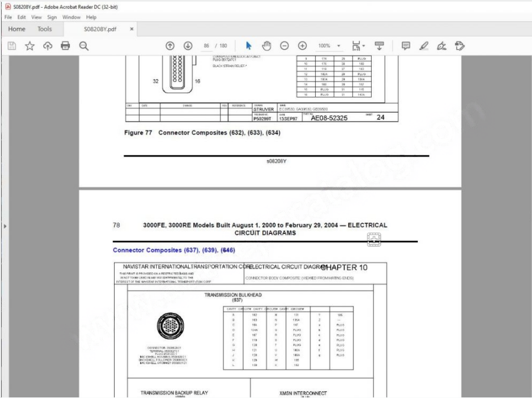The height and width of the screenshot is (398, 532).
Task: Print the document using printer icon
Action: (66, 46)
